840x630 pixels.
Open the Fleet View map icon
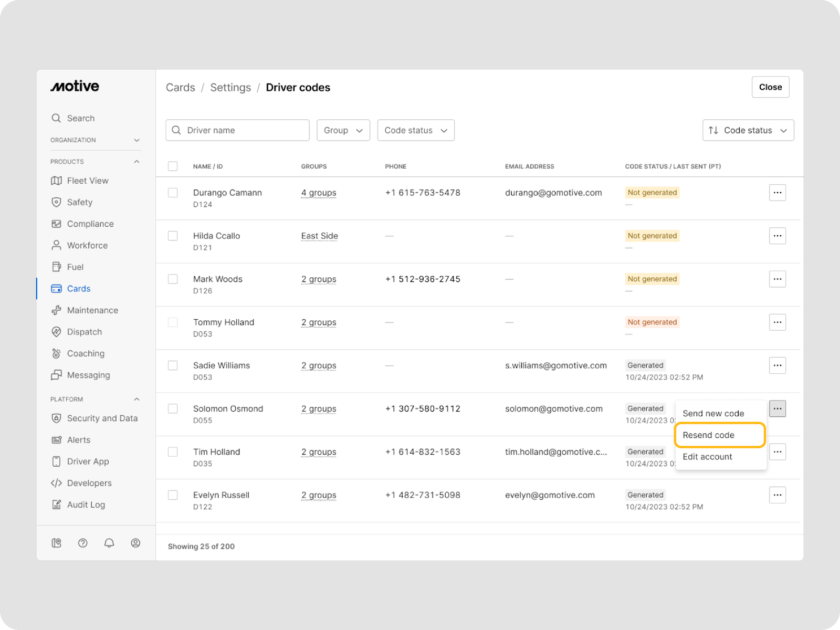click(x=56, y=181)
